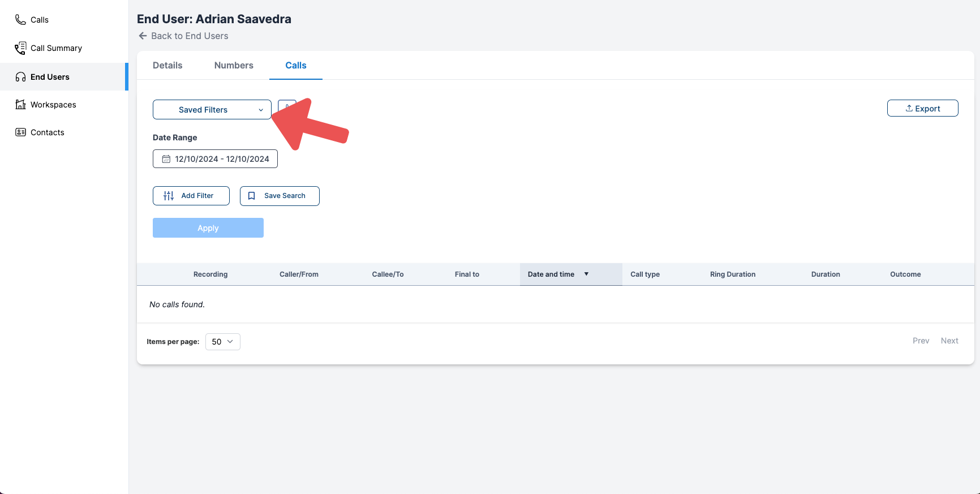
Task: Go to Prev page
Action: (921, 341)
